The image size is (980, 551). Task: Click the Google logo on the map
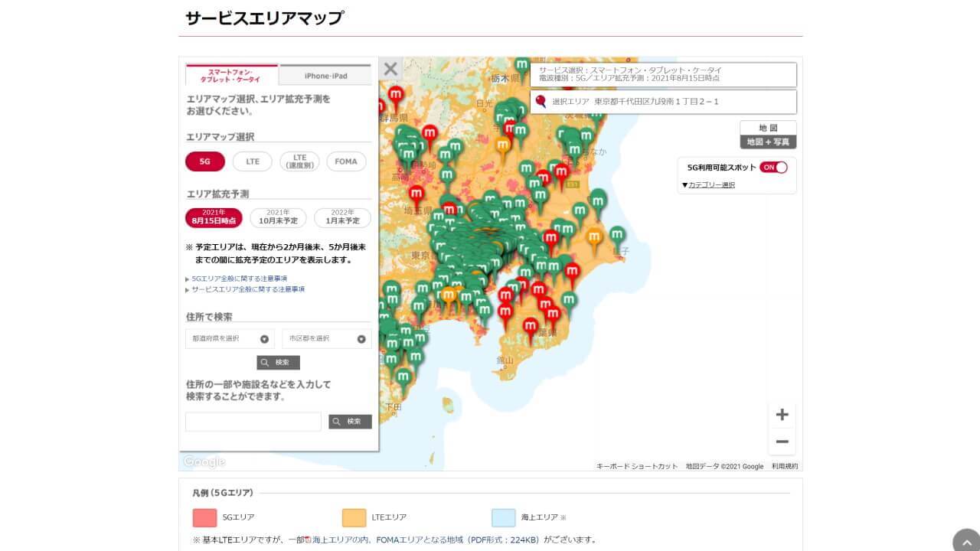[203, 461]
